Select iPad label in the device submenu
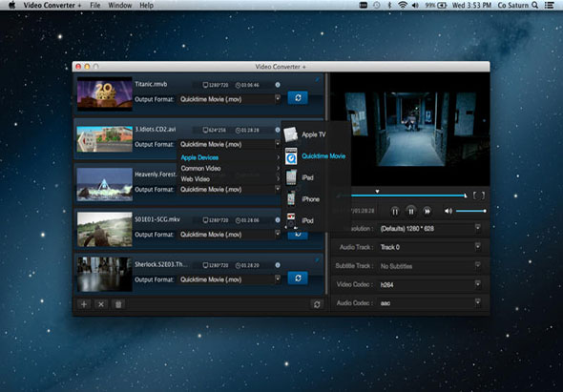Viewport: 563px width, 392px height. (307, 177)
